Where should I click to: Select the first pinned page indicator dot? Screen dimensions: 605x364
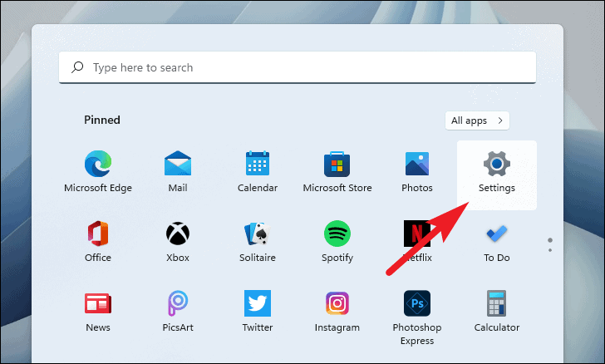click(550, 240)
